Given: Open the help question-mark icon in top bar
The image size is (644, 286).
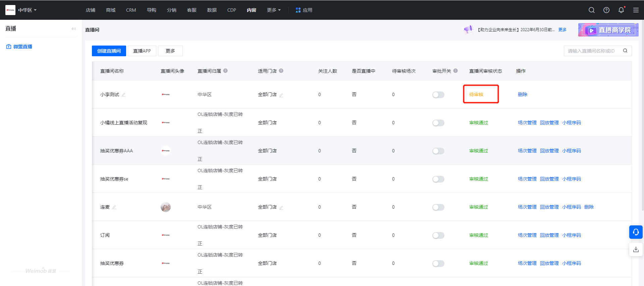Looking at the screenshot, I should (606, 10).
